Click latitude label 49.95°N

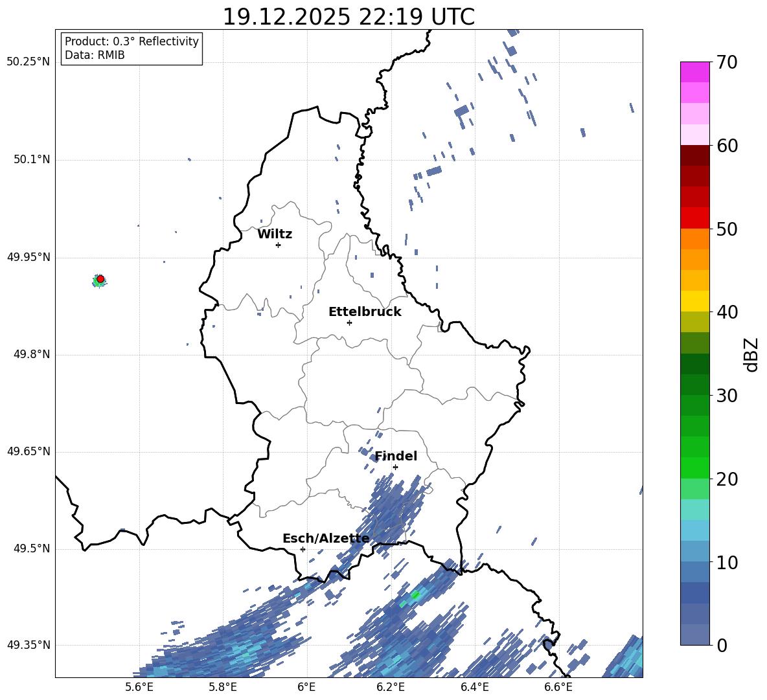point(29,257)
